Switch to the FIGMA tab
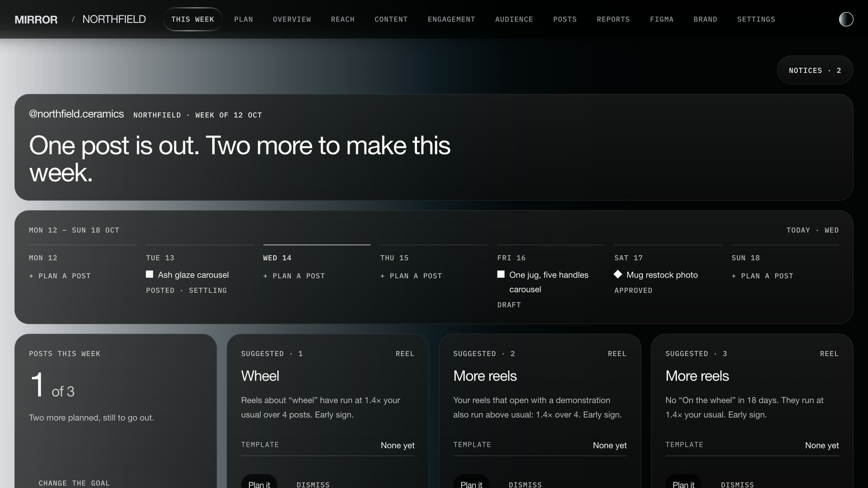 click(662, 19)
